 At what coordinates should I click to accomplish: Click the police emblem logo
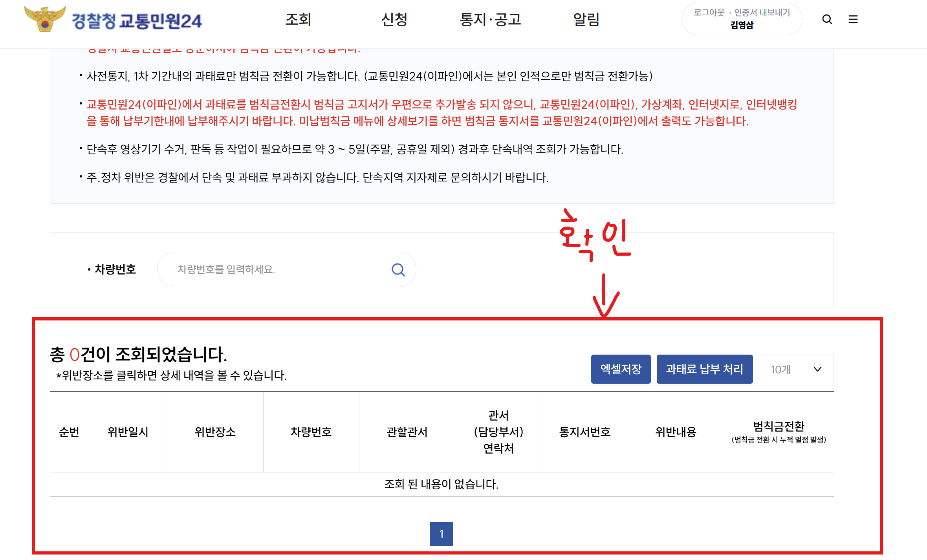pyautogui.click(x=44, y=19)
